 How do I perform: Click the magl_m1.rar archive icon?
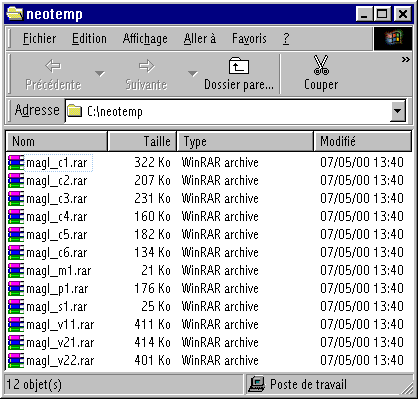(x=16, y=271)
